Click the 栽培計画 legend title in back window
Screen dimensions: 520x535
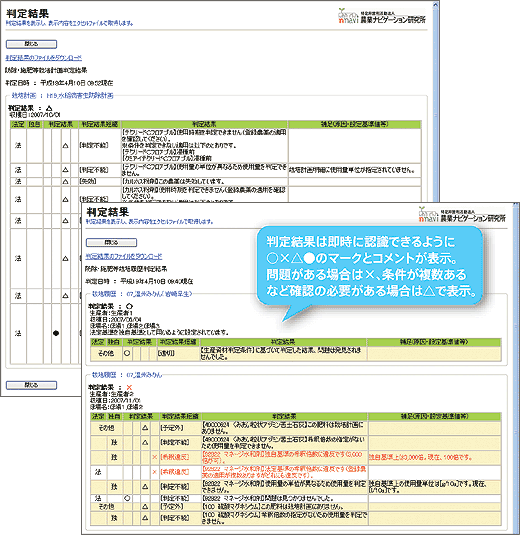(62, 96)
